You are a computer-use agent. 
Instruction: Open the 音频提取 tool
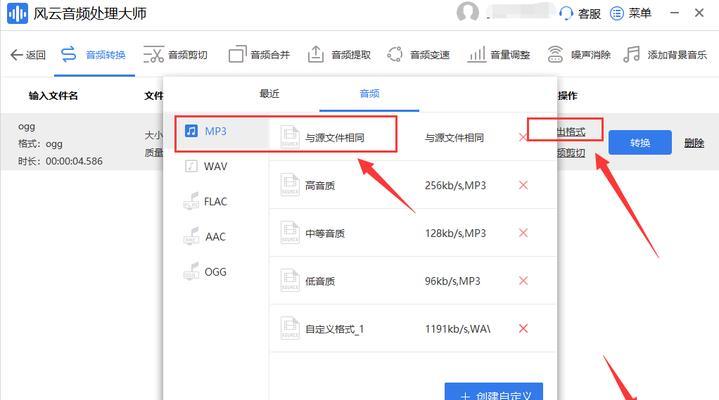coord(339,55)
